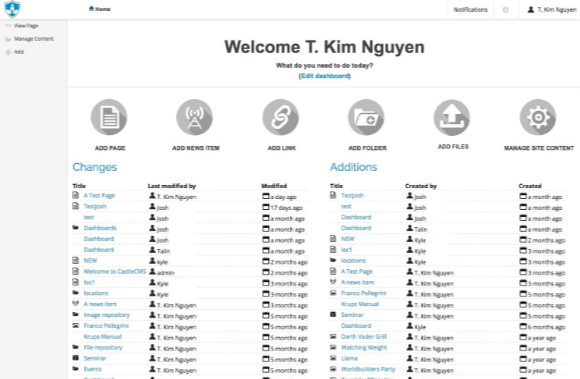This screenshot has height=379, width=580.
Task: Click the ADD PAGE label
Action: 110,148
